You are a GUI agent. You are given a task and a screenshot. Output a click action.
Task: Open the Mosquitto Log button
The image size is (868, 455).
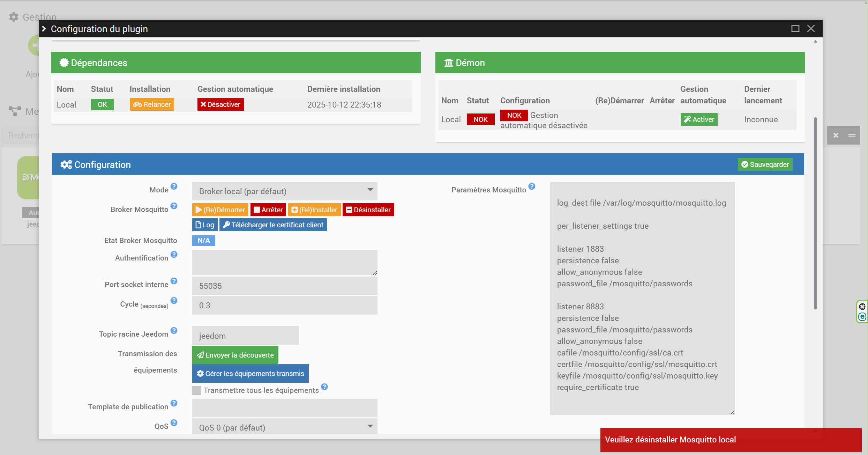pos(205,225)
